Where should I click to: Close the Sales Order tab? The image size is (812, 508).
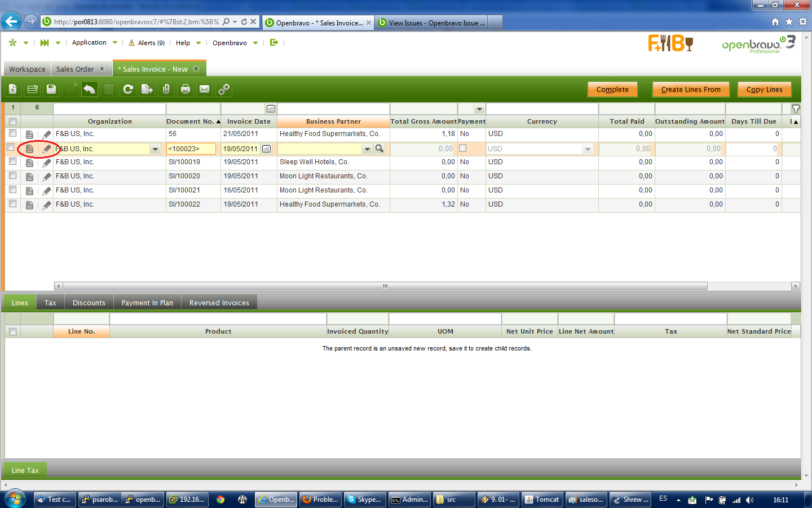click(102, 69)
